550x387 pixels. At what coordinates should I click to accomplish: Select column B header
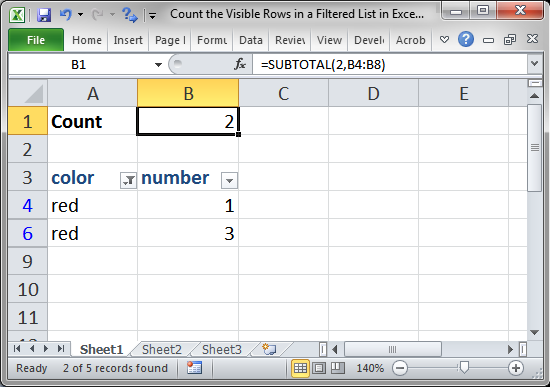coord(188,93)
